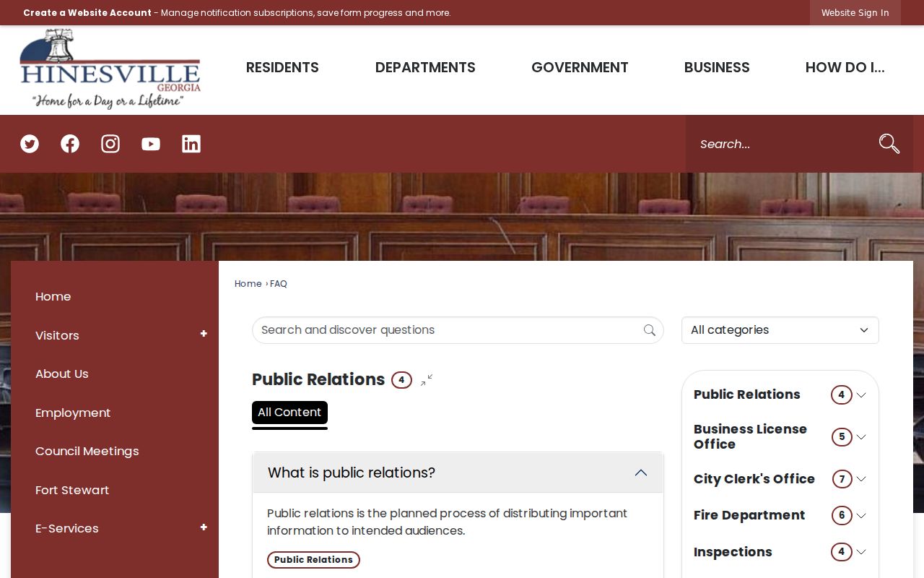Click the site search magnifier icon
This screenshot has height=578, width=924.
(x=889, y=144)
